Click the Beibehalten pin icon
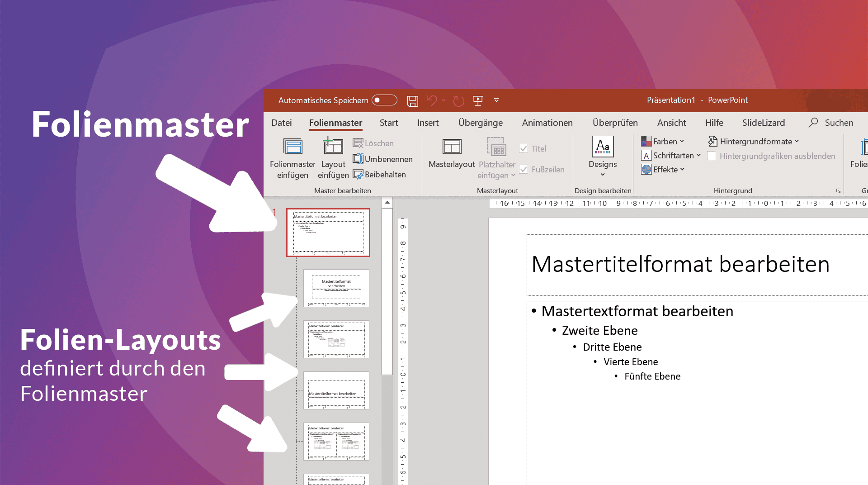Screen dimensions: 868x485 [x=358, y=175]
